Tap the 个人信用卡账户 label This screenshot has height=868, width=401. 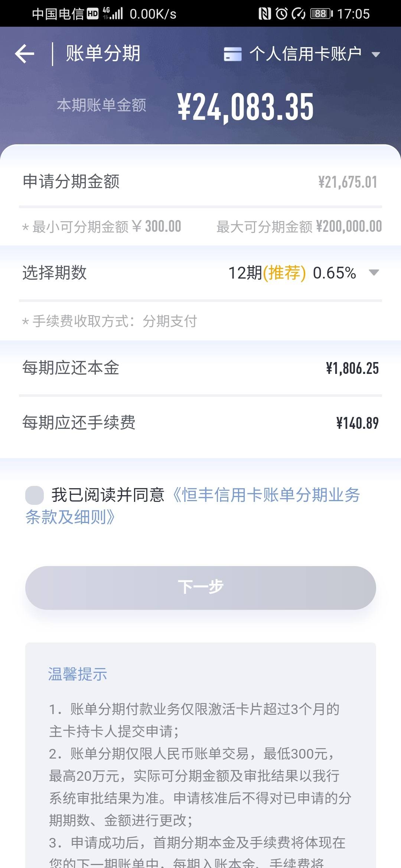305,54
